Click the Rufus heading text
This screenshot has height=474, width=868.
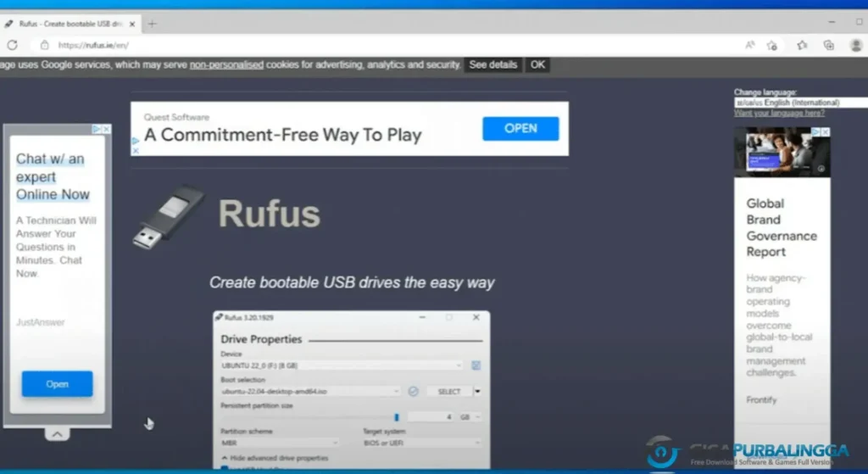click(x=269, y=214)
